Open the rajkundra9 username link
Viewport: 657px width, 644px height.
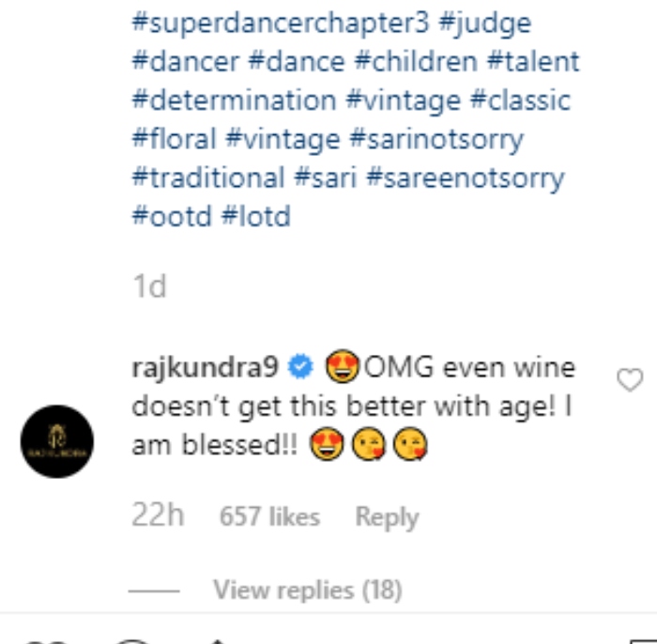pos(206,369)
